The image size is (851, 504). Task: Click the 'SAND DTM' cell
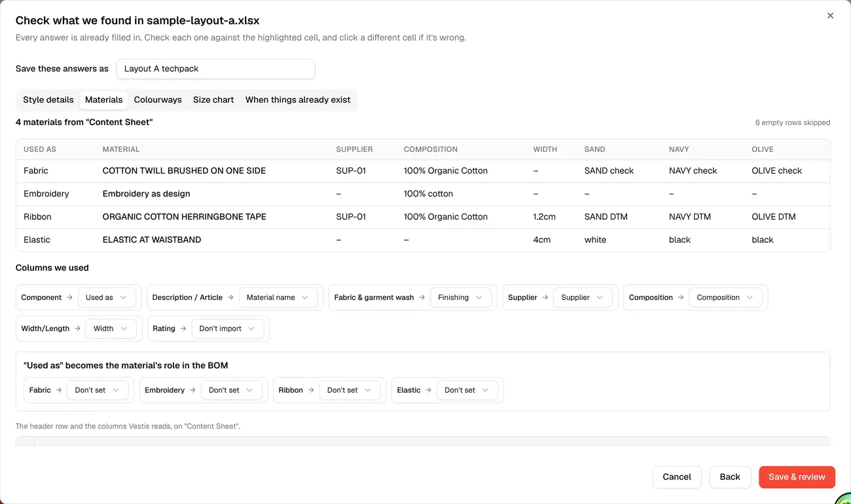tap(606, 217)
